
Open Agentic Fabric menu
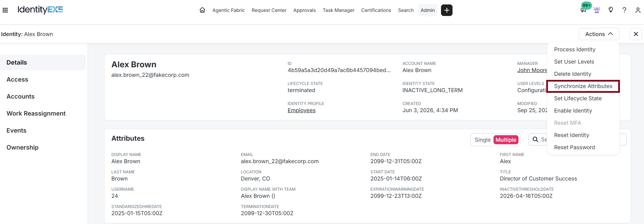pyautogui.click(x=228, y=10)
